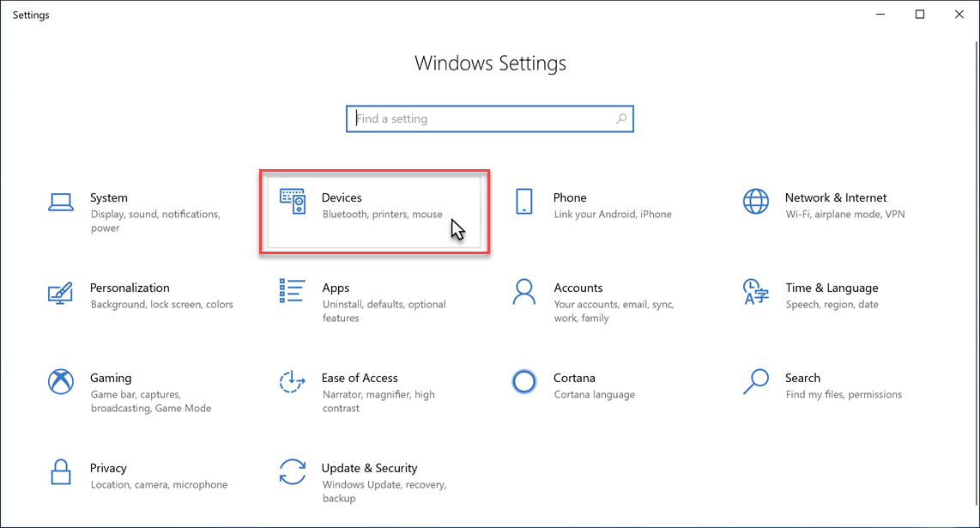The width and height of the screenshot is (980, 528).
Task: Open the Apps heading
Action: [x=336, y=288]
